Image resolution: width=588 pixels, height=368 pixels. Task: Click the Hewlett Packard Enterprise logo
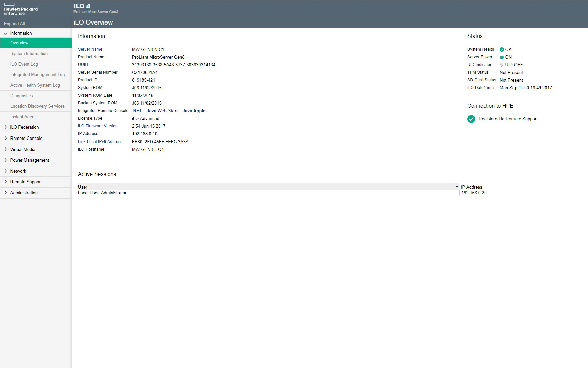pos(20,9)
